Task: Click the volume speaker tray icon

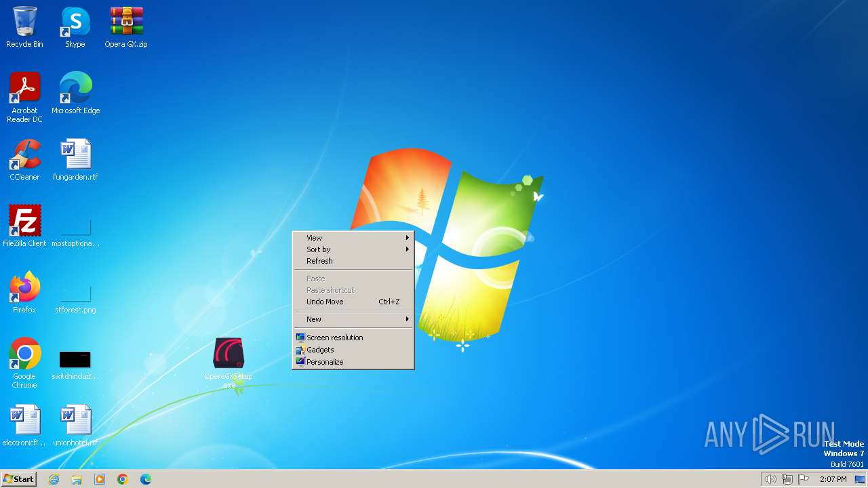Action: point(770,479)
